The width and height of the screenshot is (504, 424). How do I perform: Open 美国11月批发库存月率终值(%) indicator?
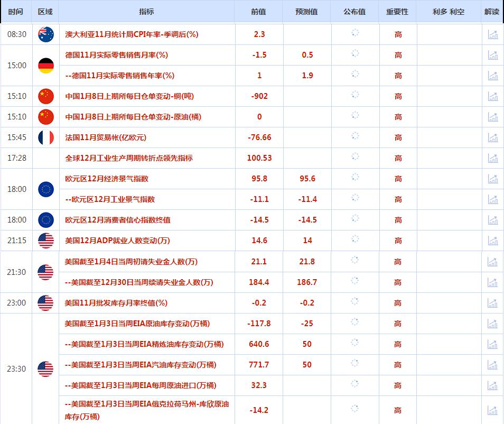tap(116, 303)
